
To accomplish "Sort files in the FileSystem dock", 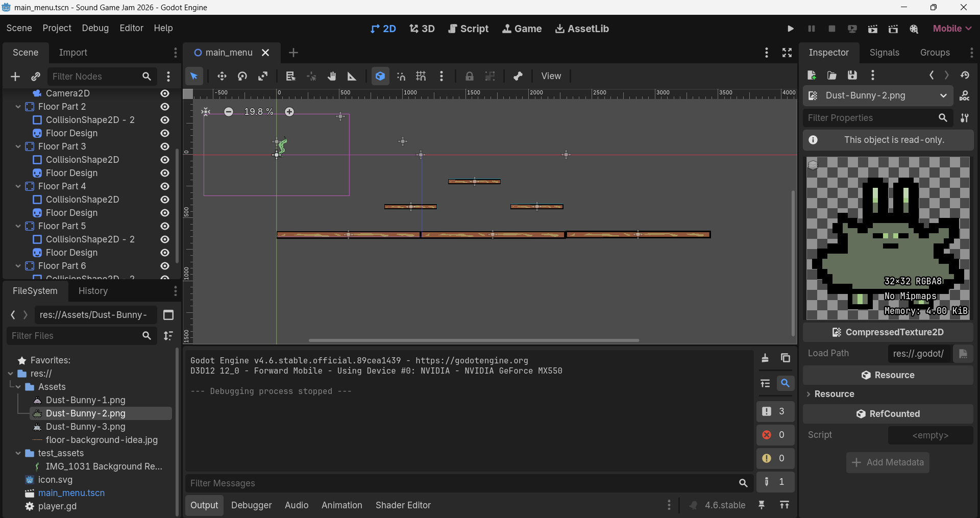I will click(168, 336).
